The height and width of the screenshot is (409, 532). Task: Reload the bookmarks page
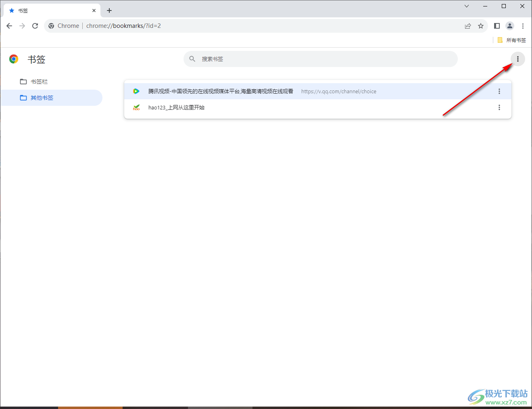[x=35, y=26]
